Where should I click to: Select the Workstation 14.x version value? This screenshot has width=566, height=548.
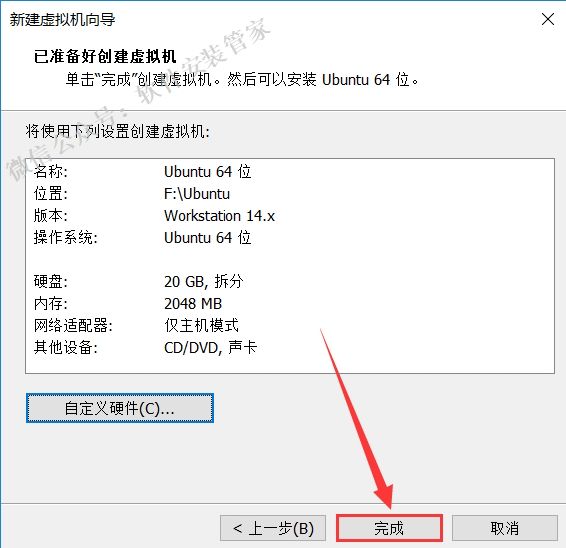click(x=219, y=216)
